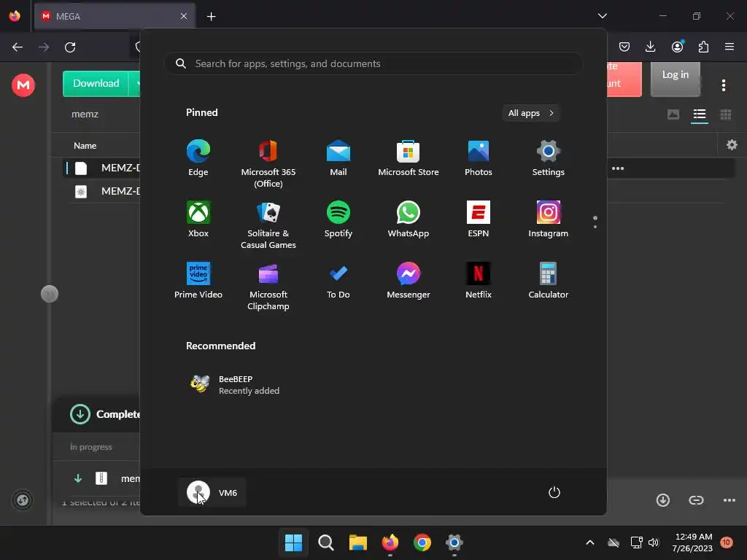Image resolution: width=747 pixels, height=560 pixels.
Task: Go to next pinned apps page dot
Action: tap(595, 227)
